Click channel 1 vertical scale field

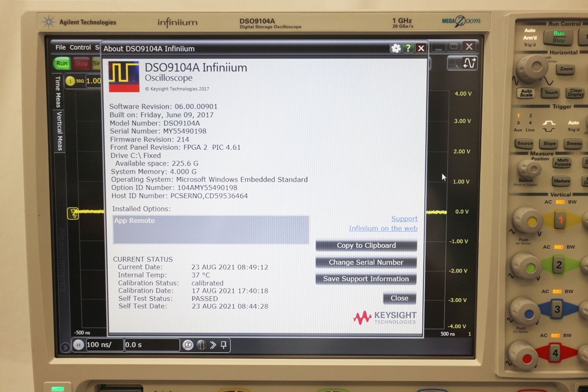click(94, 81)
